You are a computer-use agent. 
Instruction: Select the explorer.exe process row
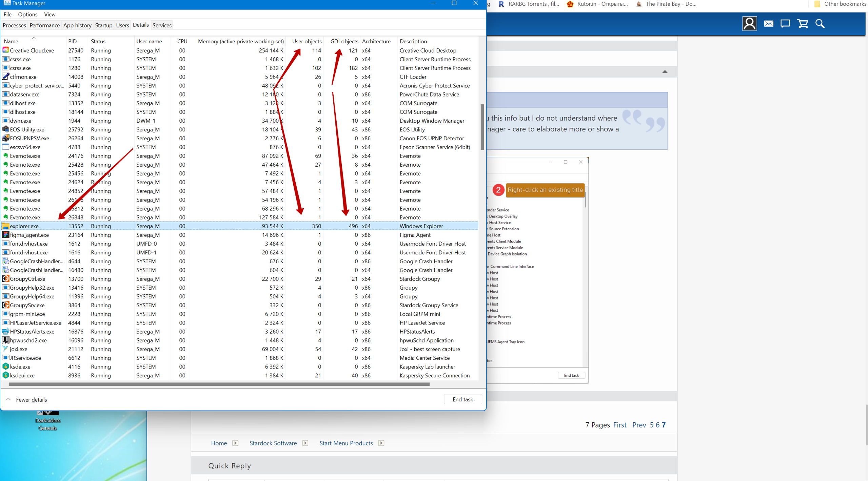[x=240, y=226]
